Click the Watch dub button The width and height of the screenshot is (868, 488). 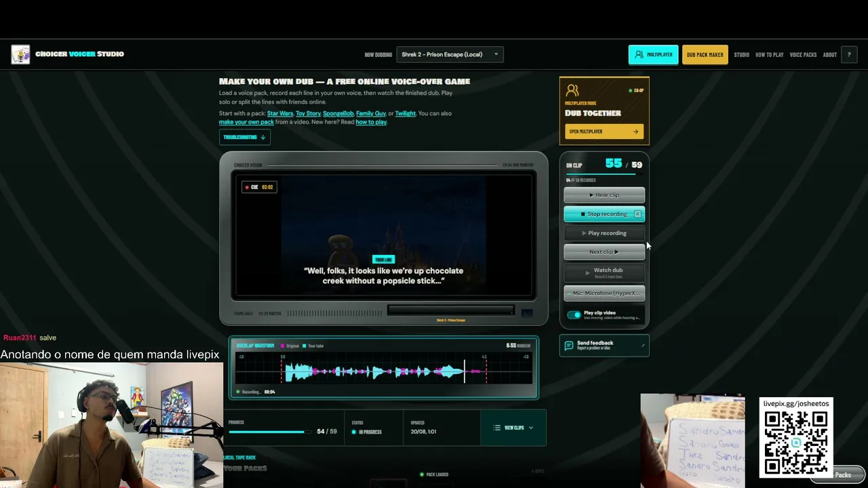[x=604, y=272]
